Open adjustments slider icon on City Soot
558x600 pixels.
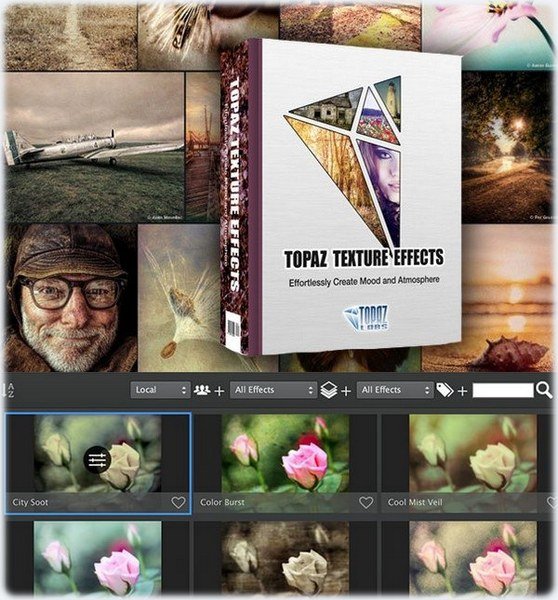point(97,460)
